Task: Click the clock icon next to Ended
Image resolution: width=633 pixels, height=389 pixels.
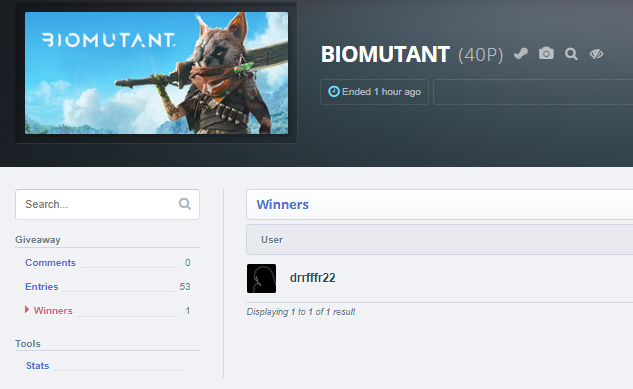Action: 333,92
